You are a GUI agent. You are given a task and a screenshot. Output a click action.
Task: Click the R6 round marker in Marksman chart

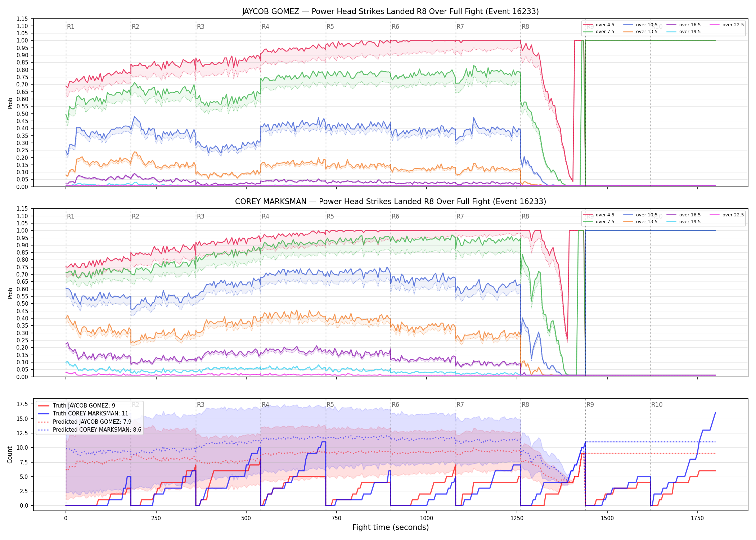(x=395, y=216)
